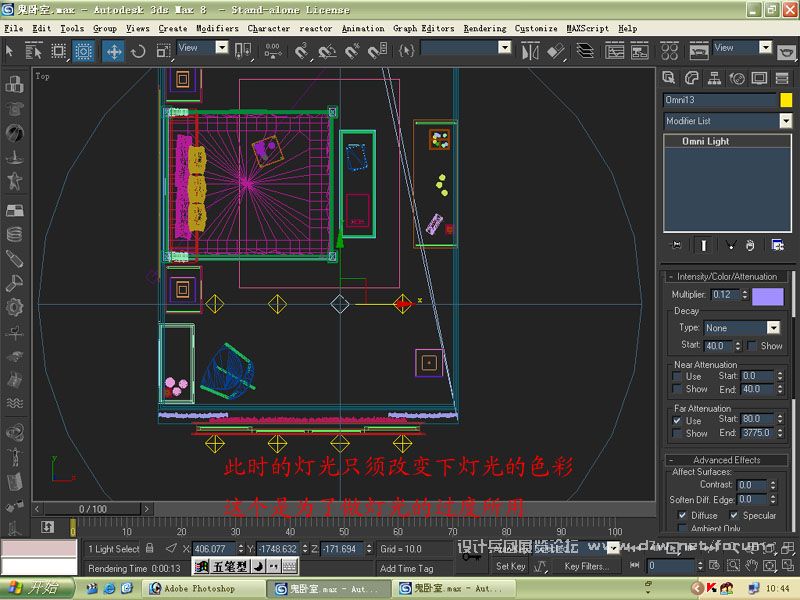This screenshot has height=600, width=800.
Task: Open the reference coordinate View dropdown
Action: pyautogui.click(x=221, y=48)
